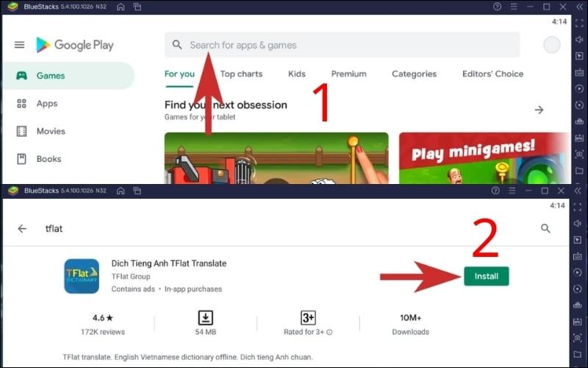This screenshot has height=368, width=588.
Task: Install Dich Tieng Anh TFlat Translate
Action: pyautogui.click(x=487, y=277)
